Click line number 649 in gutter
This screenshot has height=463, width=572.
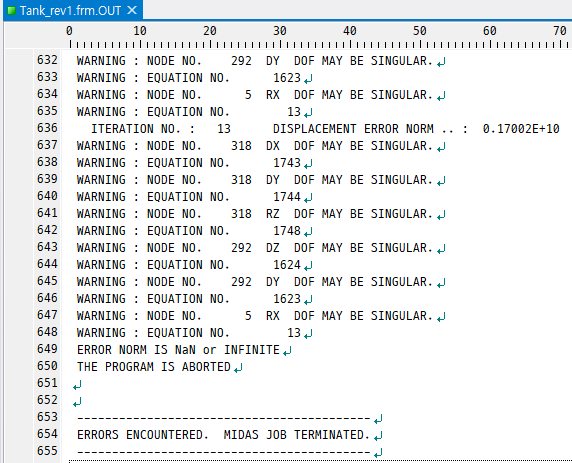(47, 349)
